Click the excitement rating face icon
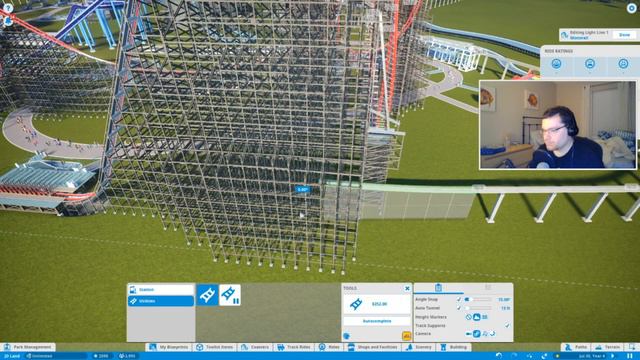The height and width of the screenshot is (360, 640). (556, 64)
